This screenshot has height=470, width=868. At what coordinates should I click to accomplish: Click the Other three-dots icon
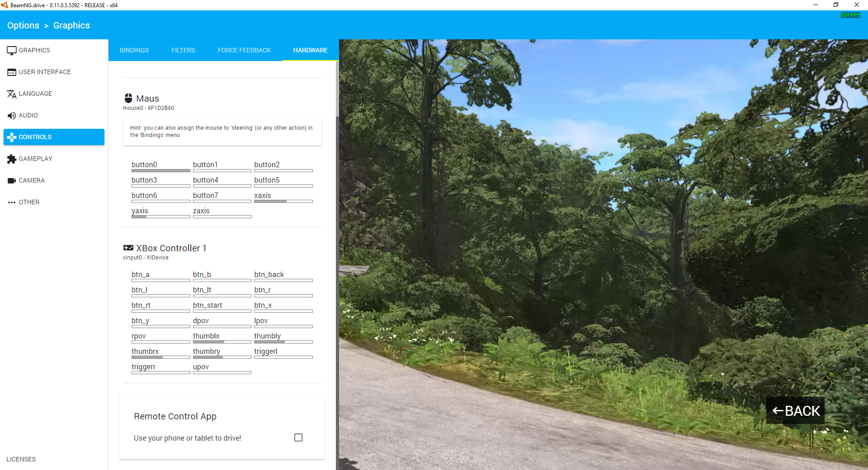coord(12,202)
